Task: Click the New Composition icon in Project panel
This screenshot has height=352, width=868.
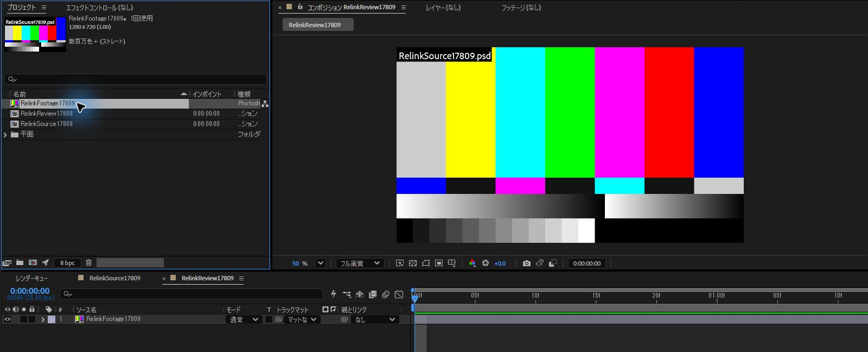Action: 33,263
